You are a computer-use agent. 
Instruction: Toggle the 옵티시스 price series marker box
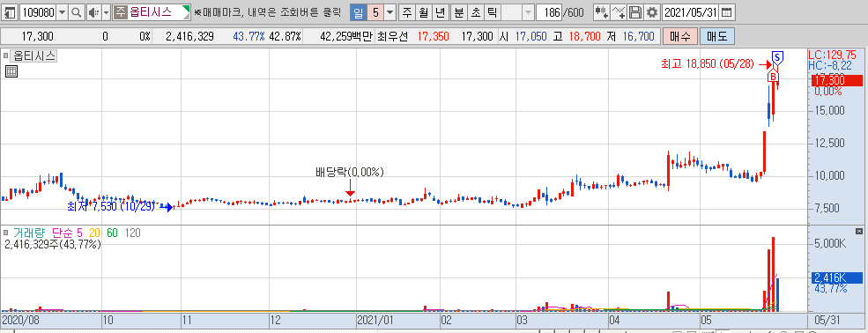coord(6,55)
